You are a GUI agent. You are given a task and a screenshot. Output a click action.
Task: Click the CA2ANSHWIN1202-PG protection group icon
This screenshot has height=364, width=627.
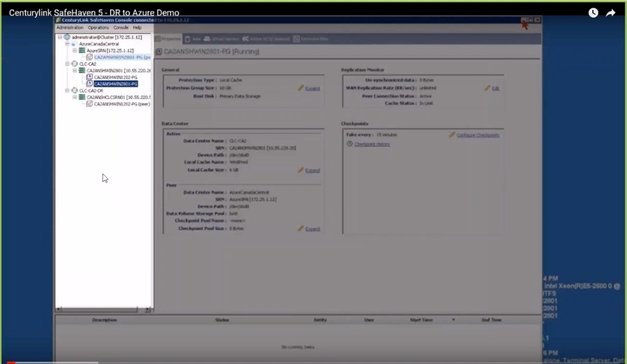[x=90, y=77]
